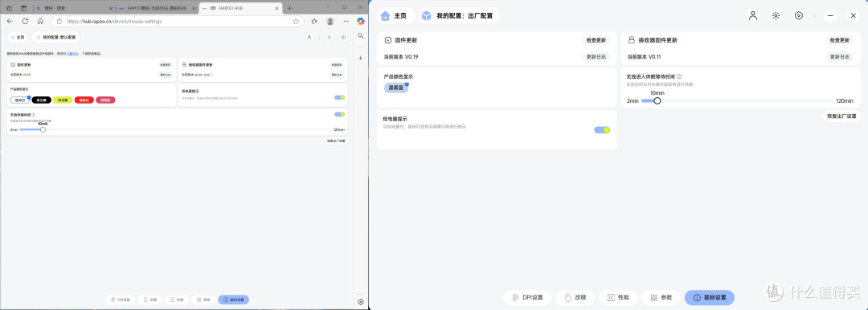The width and height of the screenshot is (868, 310).
Task: Click 检查更新 for 固件更新 in desktop app
Action: 596,40
